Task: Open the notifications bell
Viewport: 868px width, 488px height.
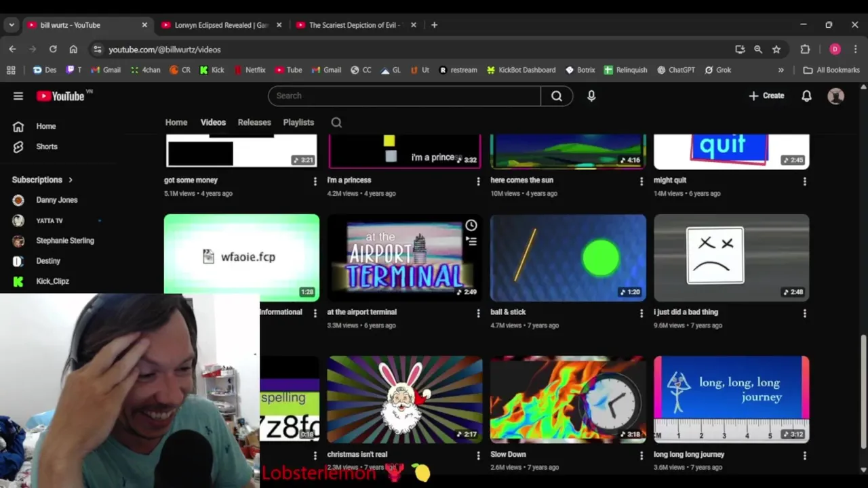Action: pyautogui.click(x=806, y=96)
